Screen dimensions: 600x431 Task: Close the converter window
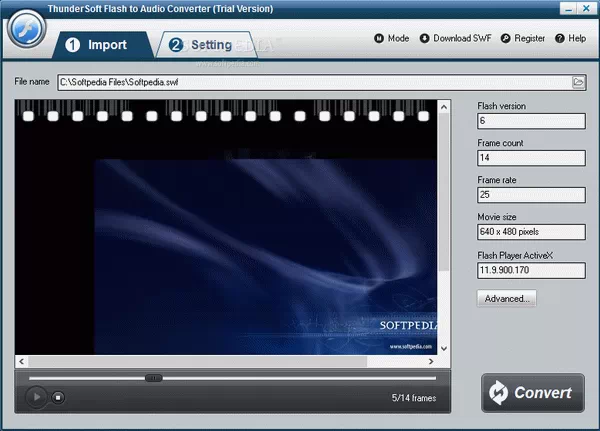point(586,8)
